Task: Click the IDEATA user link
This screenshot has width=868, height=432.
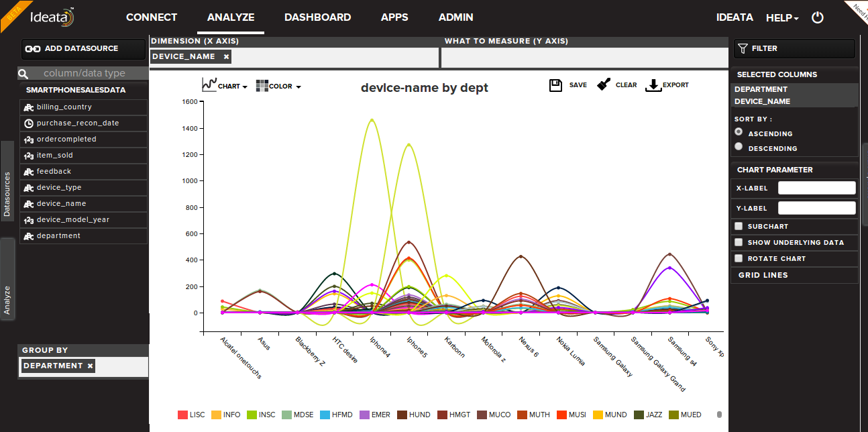Action: 735,17
